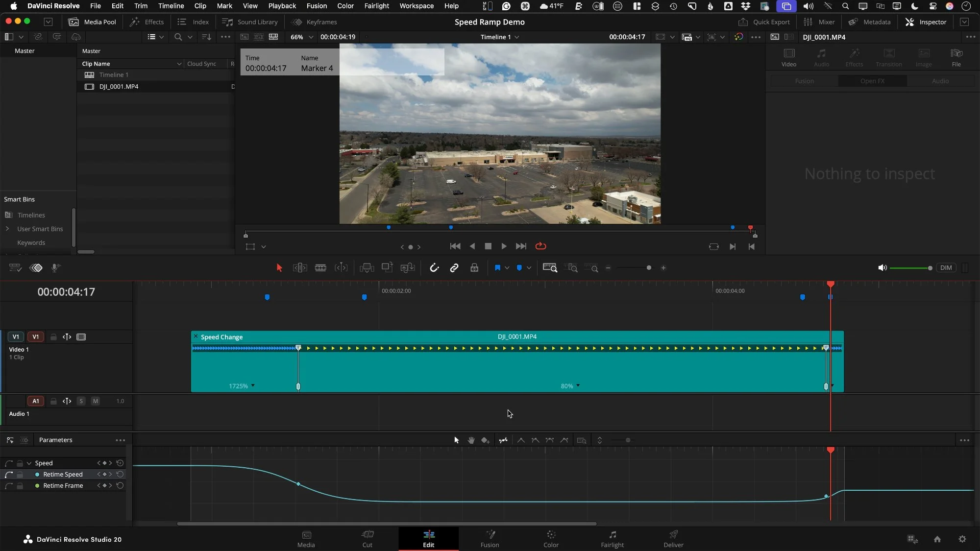
Task: Click the blue flag icon
Action: 497,268
